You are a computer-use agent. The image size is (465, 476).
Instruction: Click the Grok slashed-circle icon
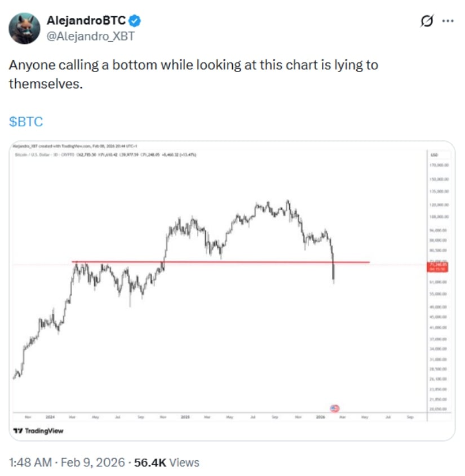[428, 21]
